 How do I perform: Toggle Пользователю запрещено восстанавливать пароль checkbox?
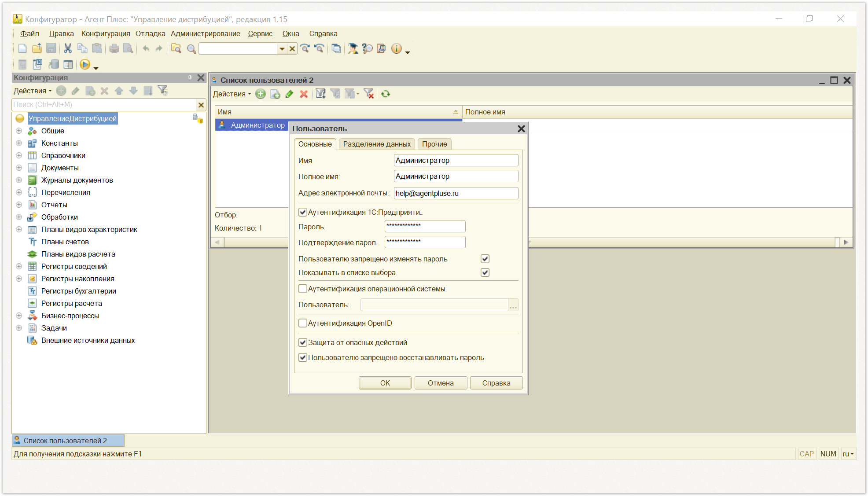click(x=303, y=357)
